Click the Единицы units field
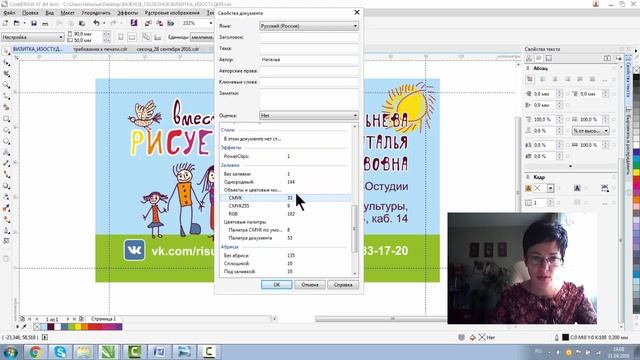This screenshot has height=360, width=640. tap(202, 37)
